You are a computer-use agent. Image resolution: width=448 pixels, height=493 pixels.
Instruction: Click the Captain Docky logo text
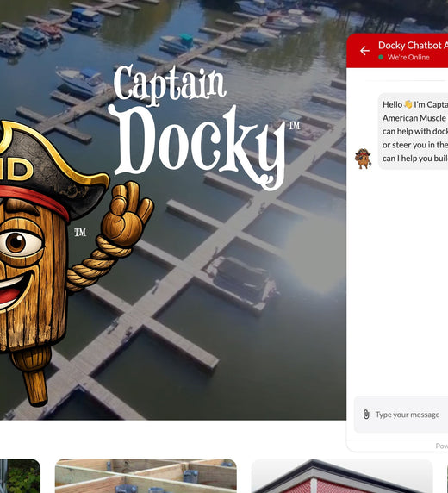203,127
